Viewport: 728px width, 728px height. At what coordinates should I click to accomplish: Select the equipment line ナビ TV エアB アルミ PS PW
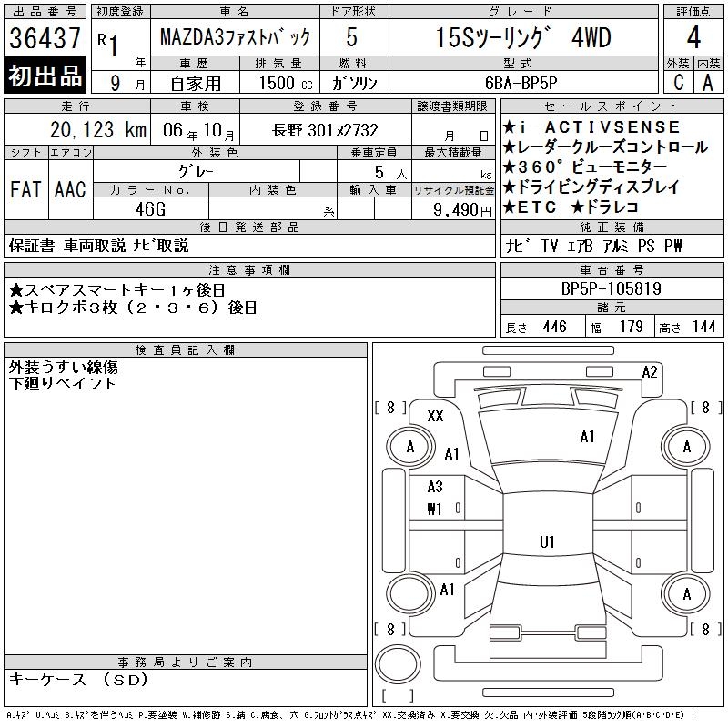click(594, 246)
